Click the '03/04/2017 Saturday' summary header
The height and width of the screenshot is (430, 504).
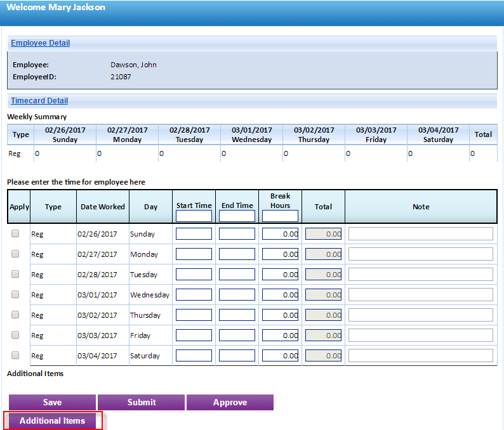coord(438,134)
